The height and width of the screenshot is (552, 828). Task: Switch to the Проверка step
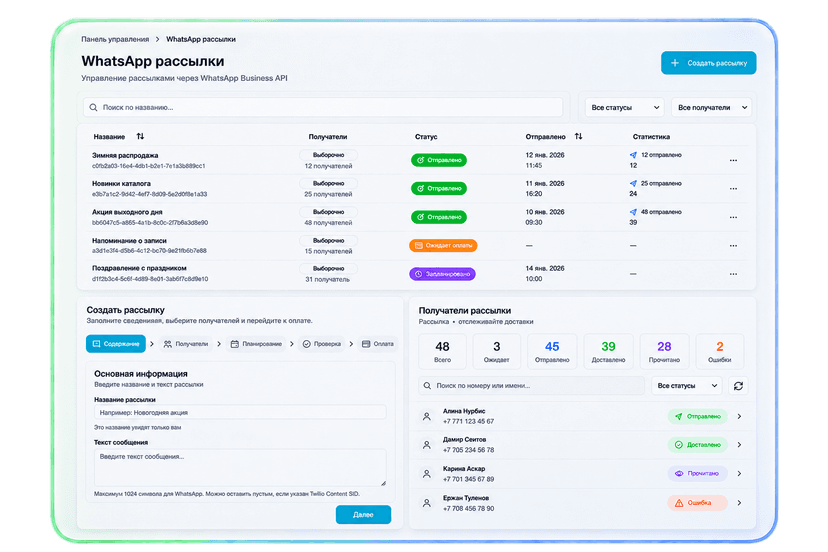322,344
